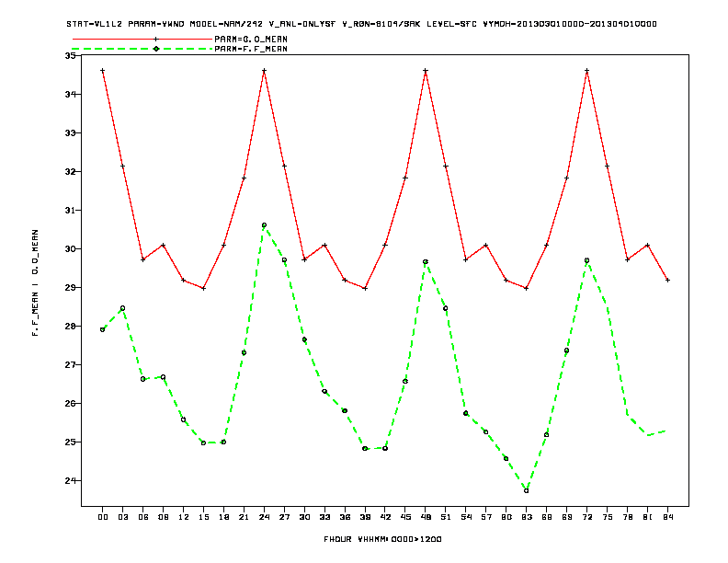Click red plus marker at hour 15 trough

coord(203,289)
